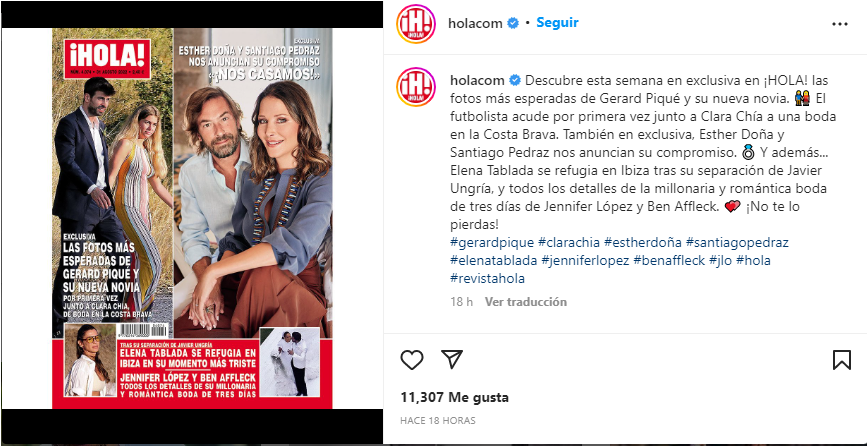
Task: Open the ¡HOLA! magazine cover image
Action: [x=193, y=218]
